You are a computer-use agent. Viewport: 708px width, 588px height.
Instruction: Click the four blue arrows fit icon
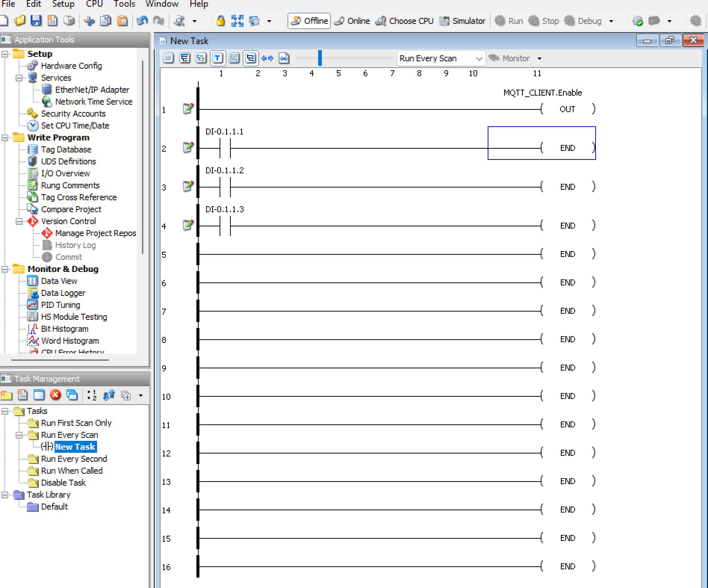click(x=237, y=21)
